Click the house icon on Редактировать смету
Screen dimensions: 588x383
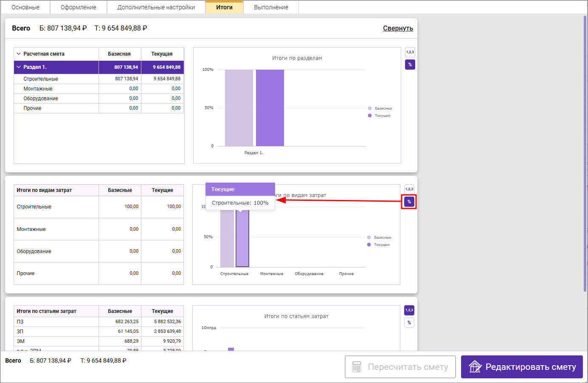click(475, 366)
